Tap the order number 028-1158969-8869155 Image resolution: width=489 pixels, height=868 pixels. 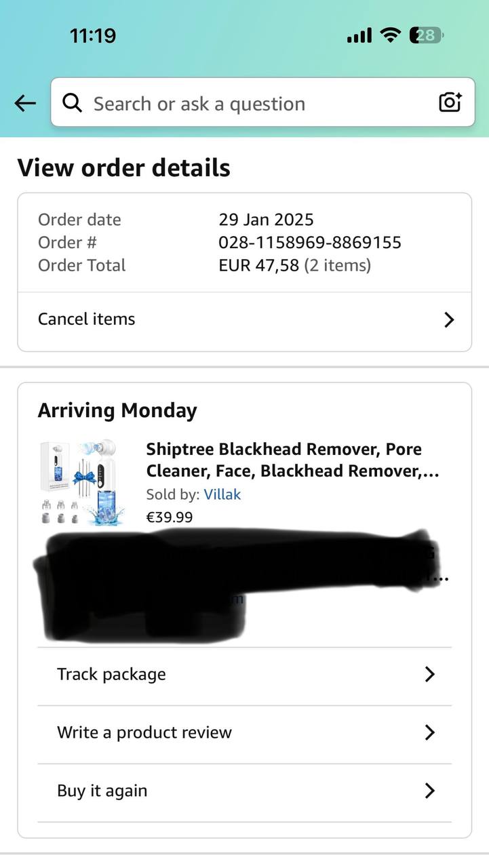[x=309, y=242]
